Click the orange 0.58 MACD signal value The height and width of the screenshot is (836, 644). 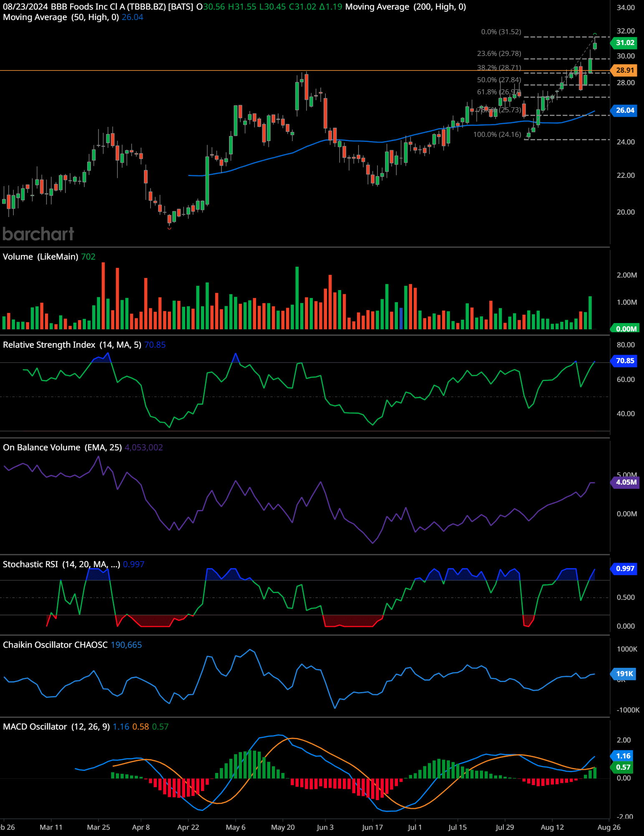(141, 727)
